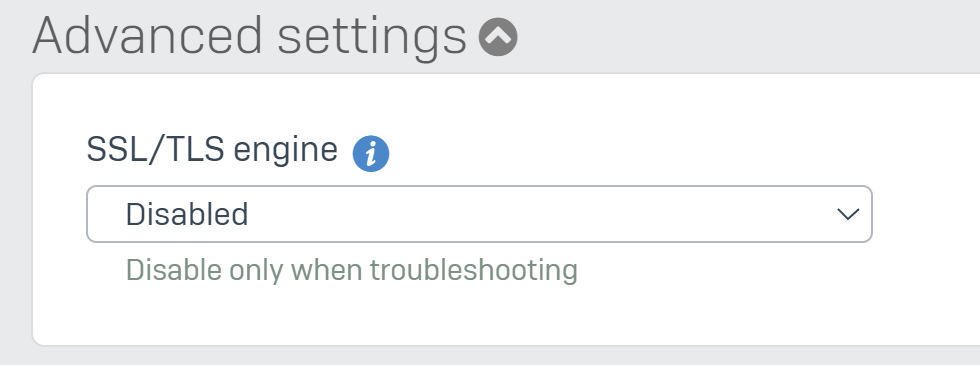The height and width of the screenshot is (365, 980).
Task: Toggle Advanced settings panel with circular arrow icon
Action: pos(498,37)
